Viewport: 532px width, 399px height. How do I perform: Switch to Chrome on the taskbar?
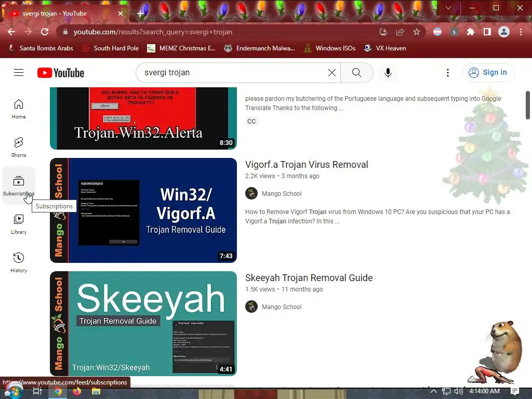point(58,392)
